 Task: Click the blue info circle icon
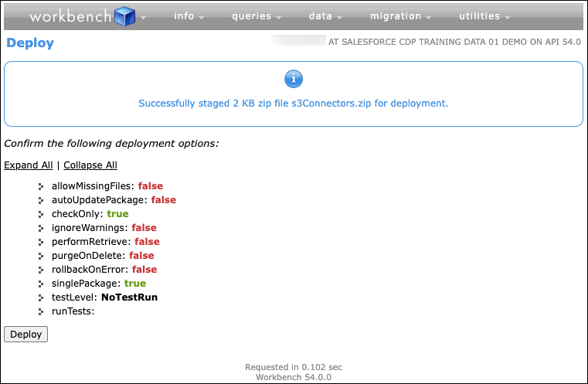(x=294, y=79)
